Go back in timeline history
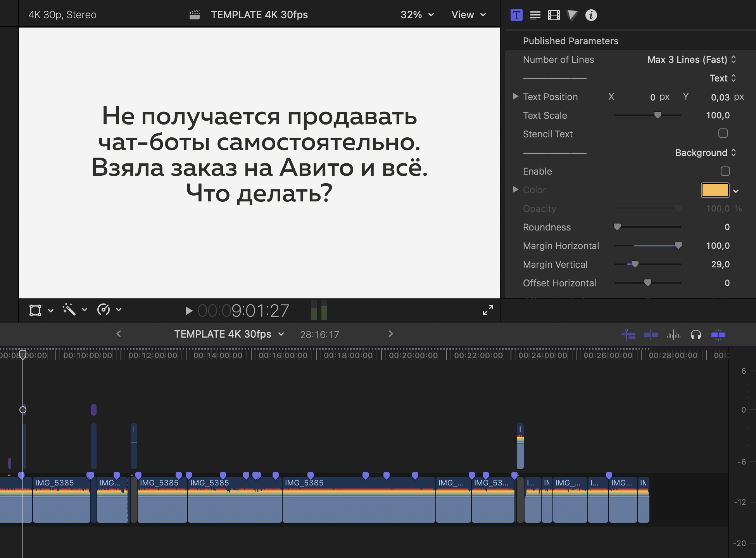Screen dimensions: 756x558 point(119,334)
